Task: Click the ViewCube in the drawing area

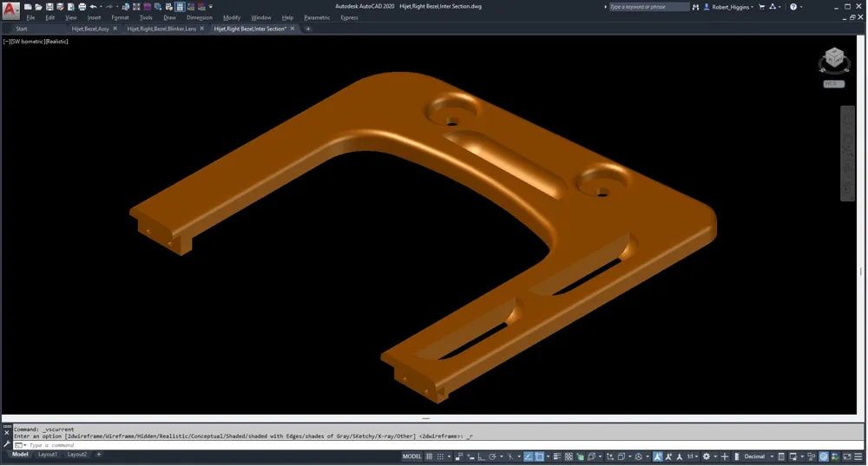Action: (x=834, y=60)
